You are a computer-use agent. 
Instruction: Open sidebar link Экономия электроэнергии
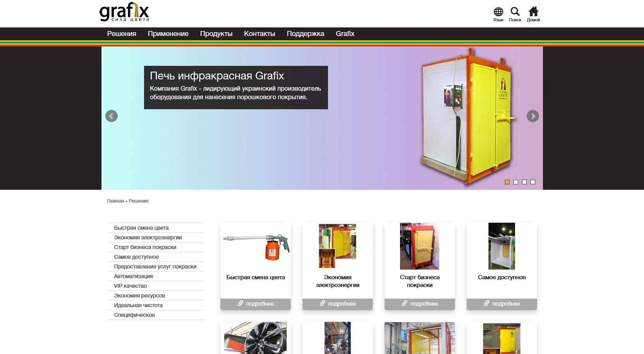pyautogui.click(x=155, y=237)
